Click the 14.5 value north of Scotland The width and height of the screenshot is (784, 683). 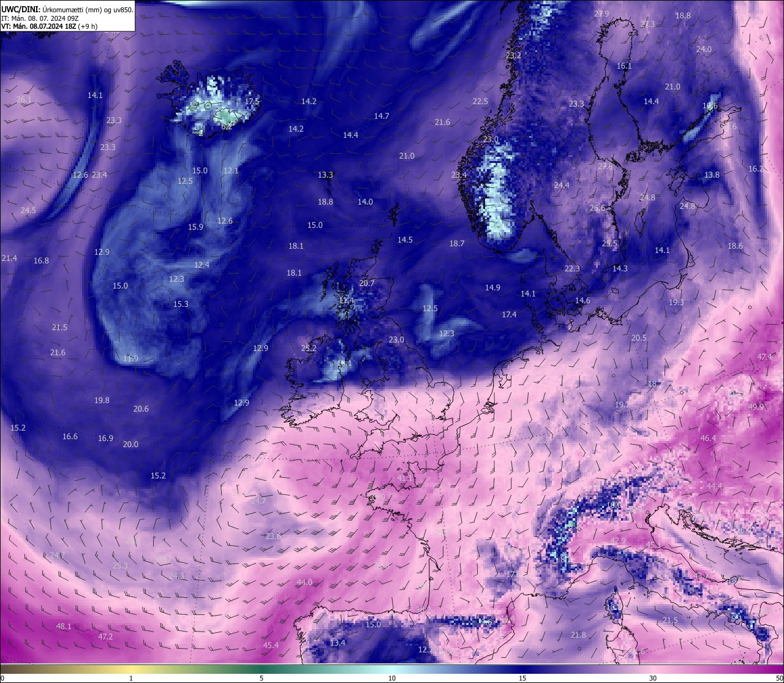tap(405, 240)
